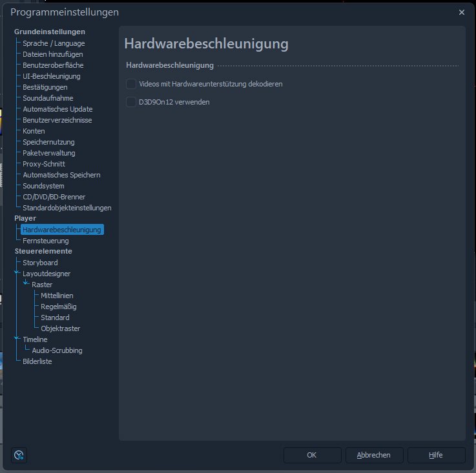The image size is (476, 473).
Task: Click the Abbrechen button
Action: [373, 455]
